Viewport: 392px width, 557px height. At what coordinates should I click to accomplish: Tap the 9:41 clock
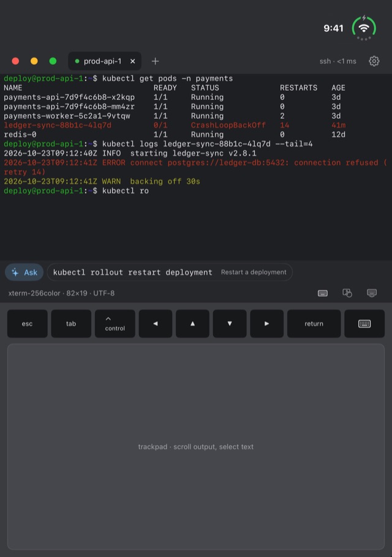point(333,28)
